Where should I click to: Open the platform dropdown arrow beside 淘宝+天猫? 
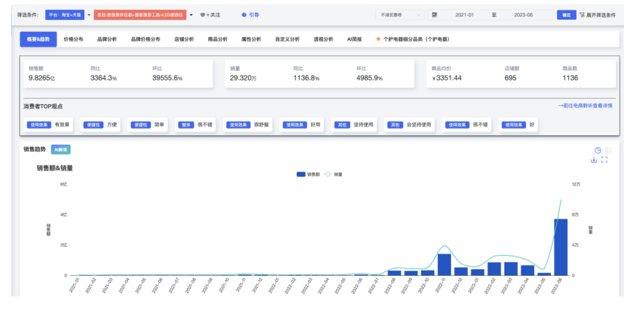tap(89, 15)
